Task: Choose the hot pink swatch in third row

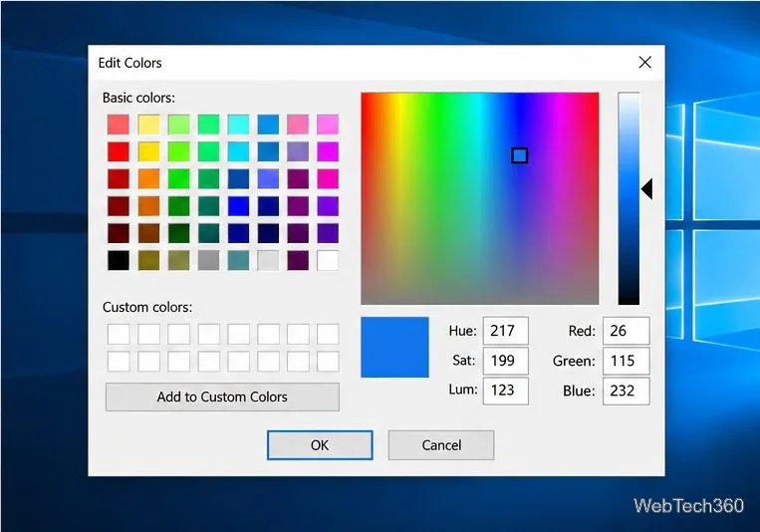Action: click(328, 179)
